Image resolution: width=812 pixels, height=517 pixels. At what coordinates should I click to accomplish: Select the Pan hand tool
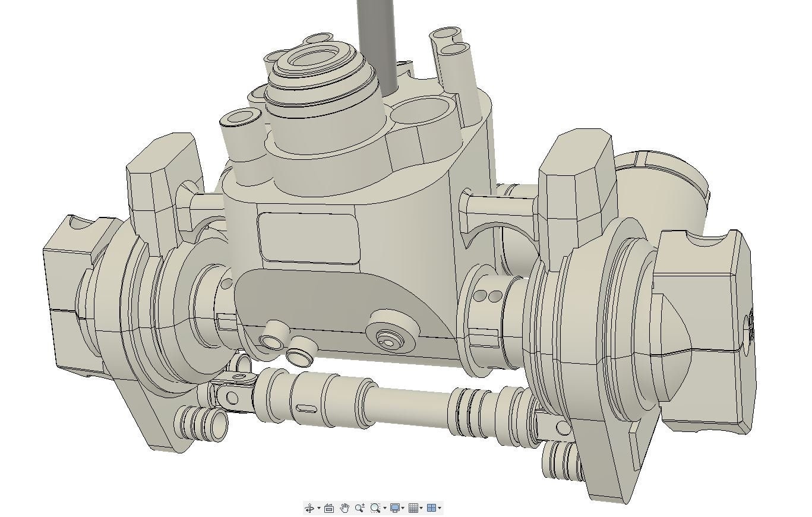(345, 508)
